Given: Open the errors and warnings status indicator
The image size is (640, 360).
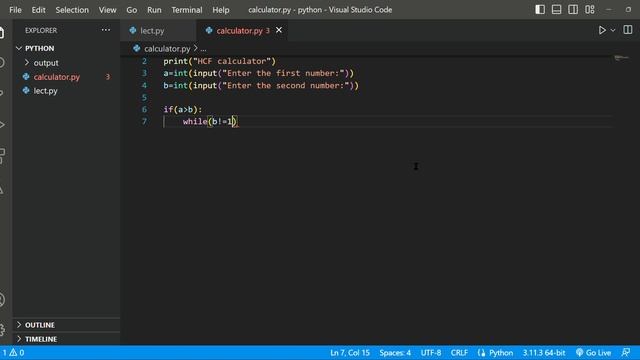Looking at the screenshot, I should click(x=13, y=353).
